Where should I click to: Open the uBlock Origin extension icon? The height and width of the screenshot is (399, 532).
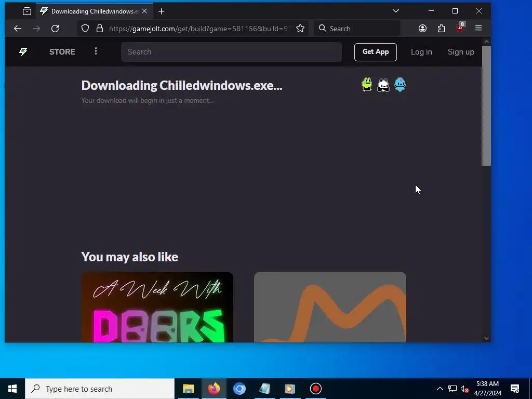[x=460, y=28]
